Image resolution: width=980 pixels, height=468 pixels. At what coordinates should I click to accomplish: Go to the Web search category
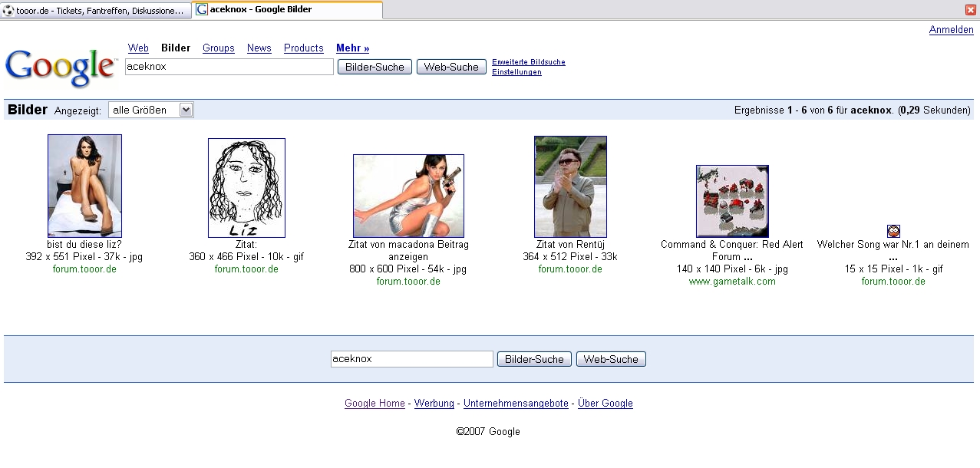click(x=138, y=48)
